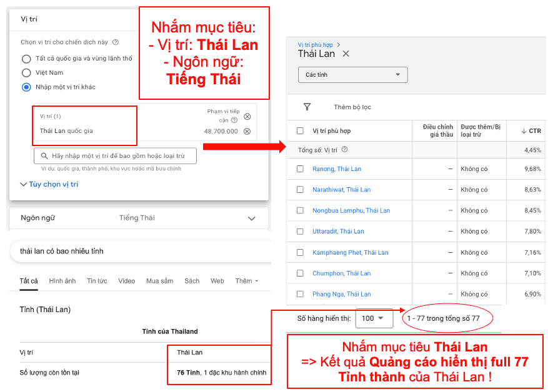
Task: Switch to 'Tin tức' search tab
Action: pyautogui.click(x=97, y=281)
